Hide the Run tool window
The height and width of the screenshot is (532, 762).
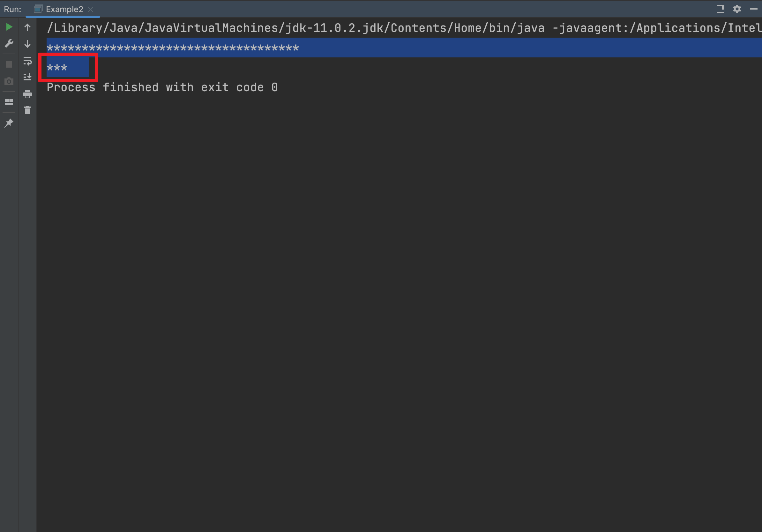coord(753,9)
